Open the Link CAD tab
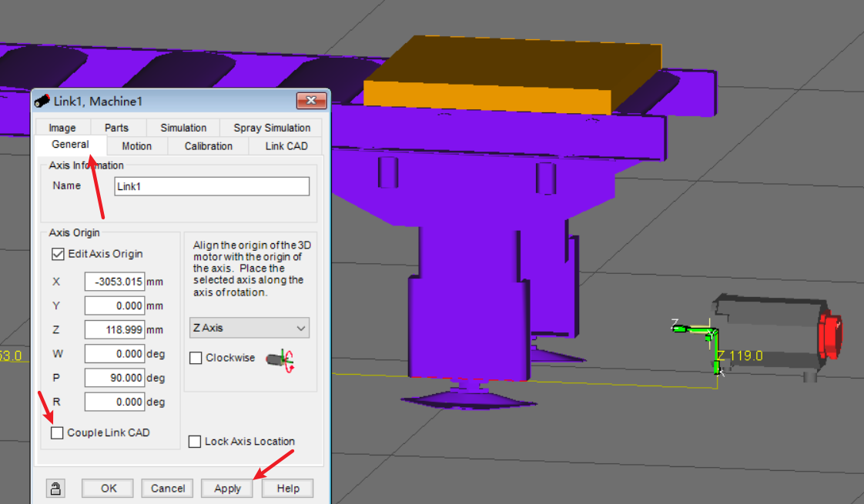Image resolution: width=864 pixels, height=504 pixels. coord(286,146)
